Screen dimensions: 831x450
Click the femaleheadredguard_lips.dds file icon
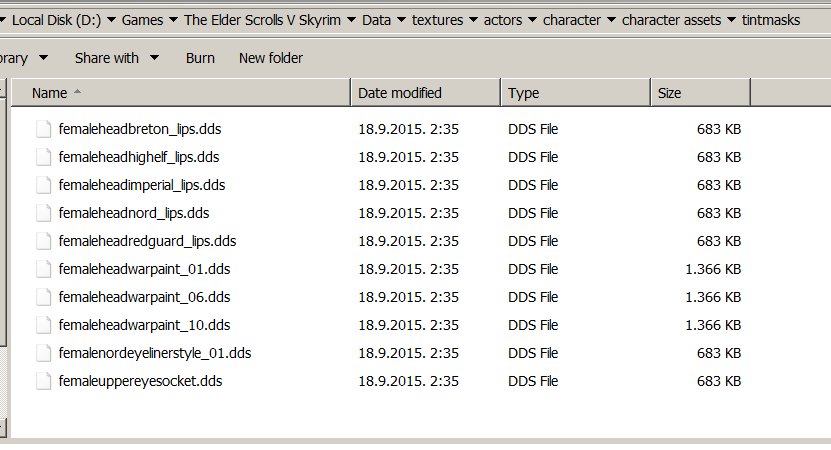point(42,241)
